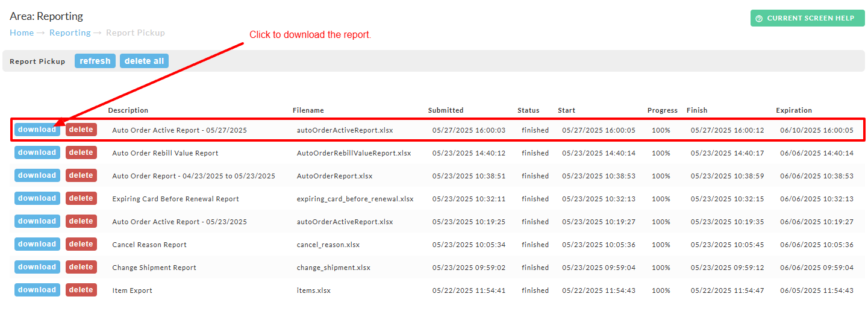868x320 pixels.
Task: Click the Filename column header
Action: click(308, 110)
